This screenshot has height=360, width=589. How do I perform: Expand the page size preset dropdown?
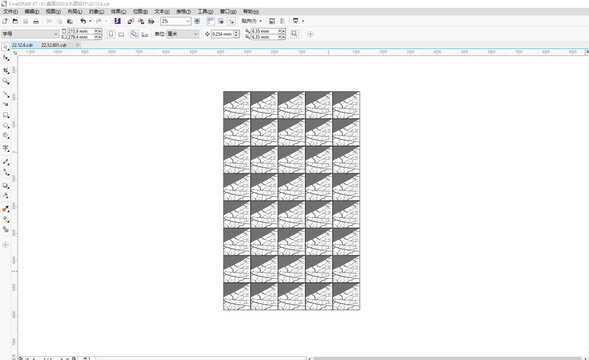(30, 34)
